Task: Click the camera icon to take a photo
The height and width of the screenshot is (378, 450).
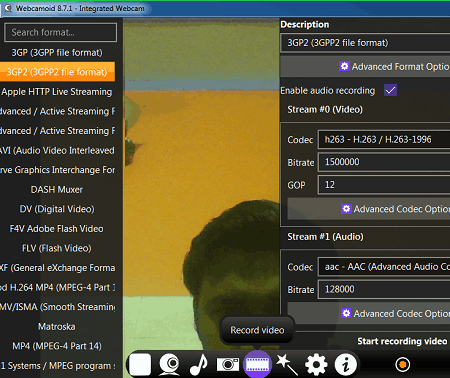Action: (228, 364)
